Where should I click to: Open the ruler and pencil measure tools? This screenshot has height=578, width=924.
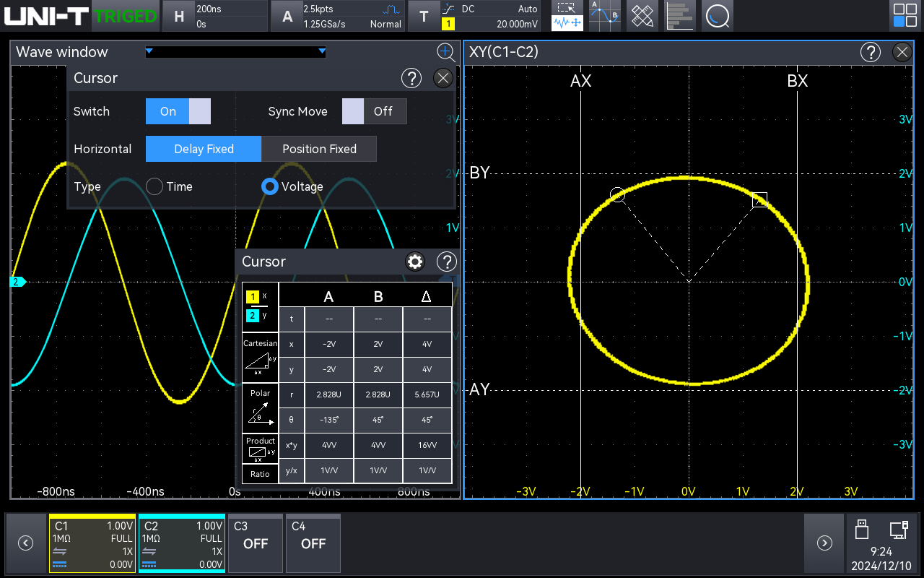coord(642,16)
